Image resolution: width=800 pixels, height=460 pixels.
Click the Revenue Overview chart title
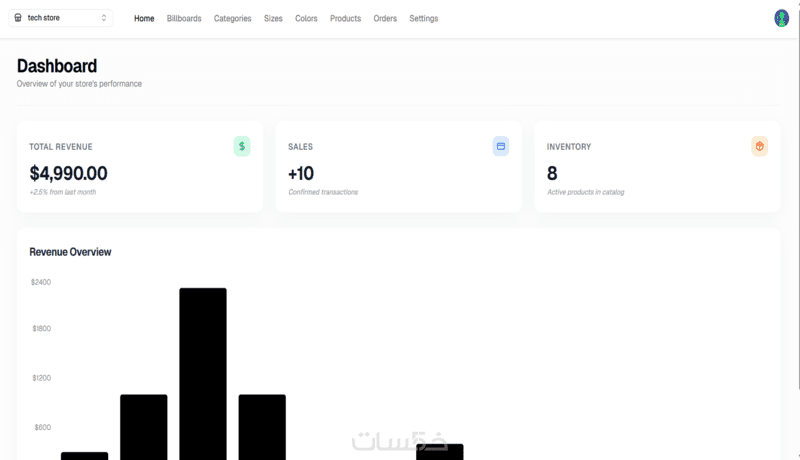pyautogui.click(x=70, y=252)
